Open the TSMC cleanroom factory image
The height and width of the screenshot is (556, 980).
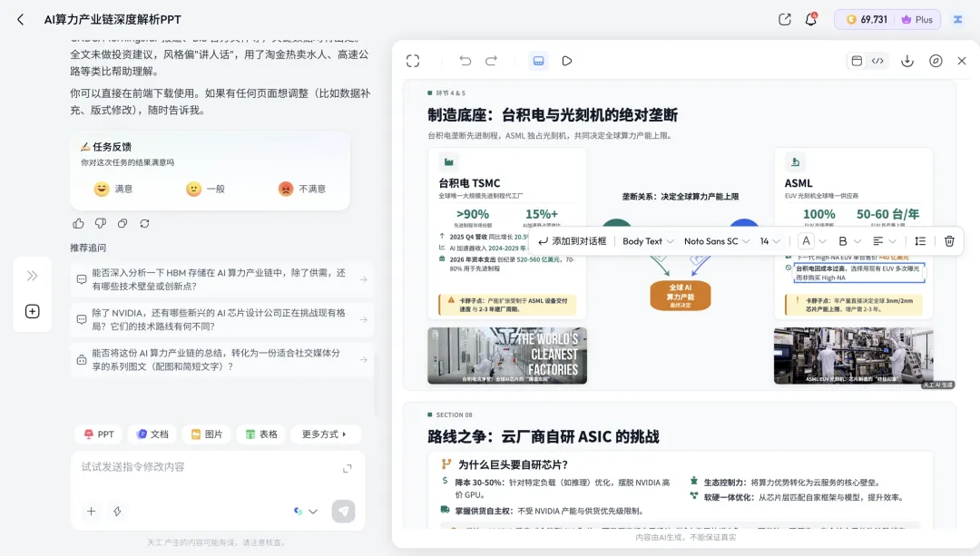(507, 356)
